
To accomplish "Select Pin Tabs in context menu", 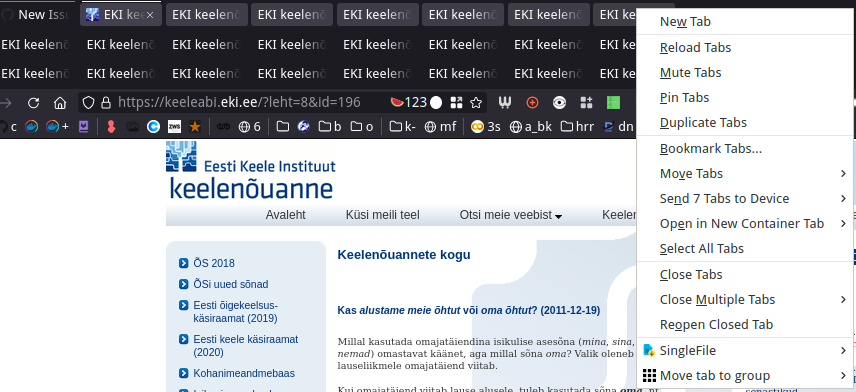I will 746,98.
